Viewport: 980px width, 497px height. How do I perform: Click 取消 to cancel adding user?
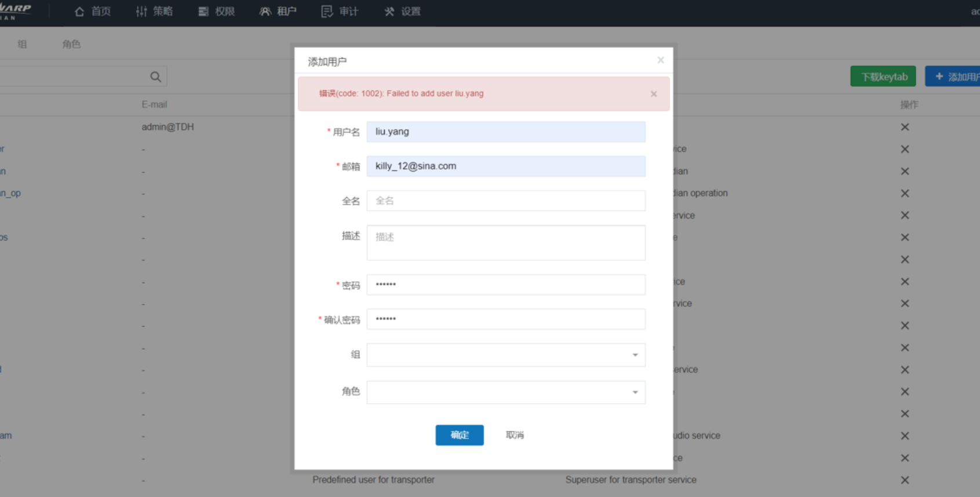(x=515, y=435)
